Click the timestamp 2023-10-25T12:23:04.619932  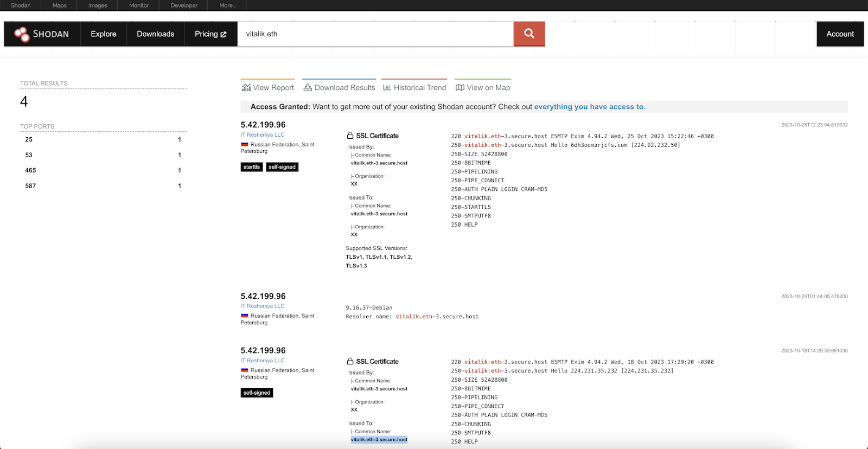coord(814,125)
